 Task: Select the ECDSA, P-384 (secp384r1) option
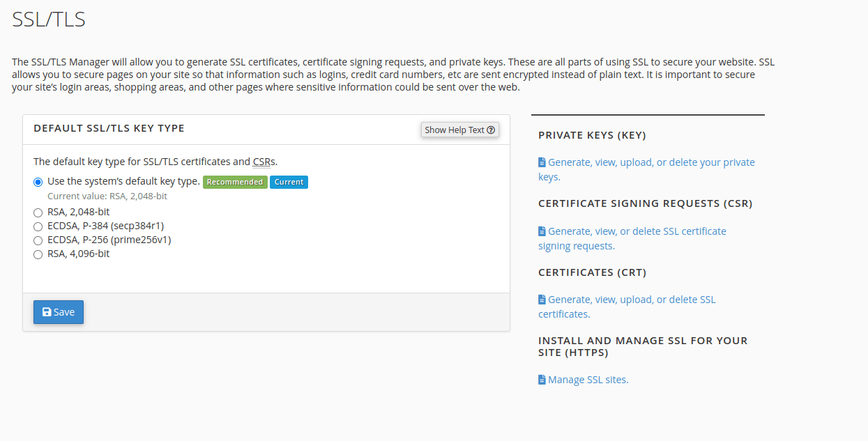coord(38,226)
